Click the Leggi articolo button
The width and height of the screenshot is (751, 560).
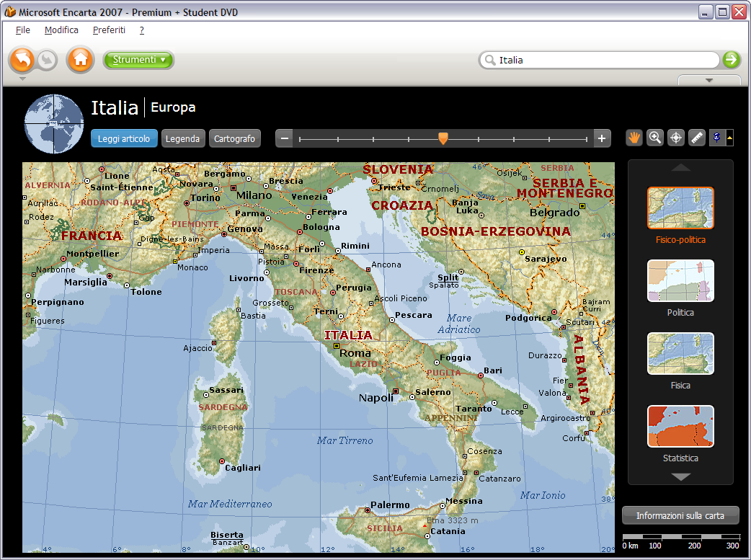point(124,138)
